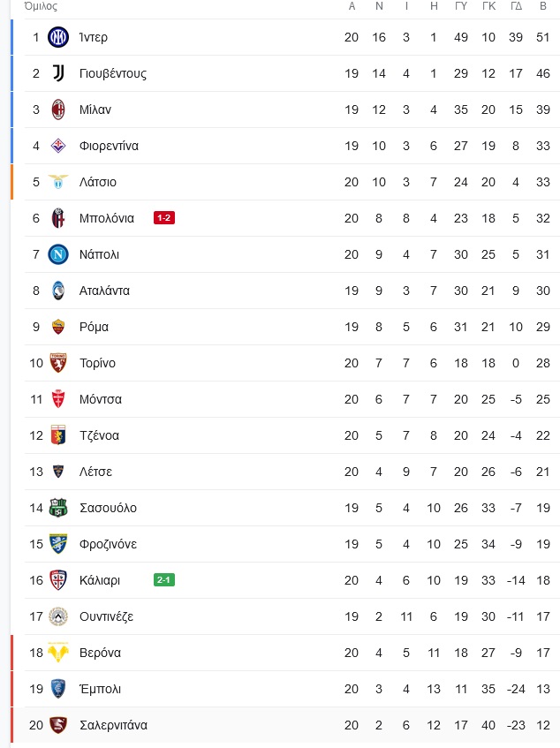Open the green 2-1 score badge
Image resolution: width=560 pixels, height=748 pixels.
point(164,580)
